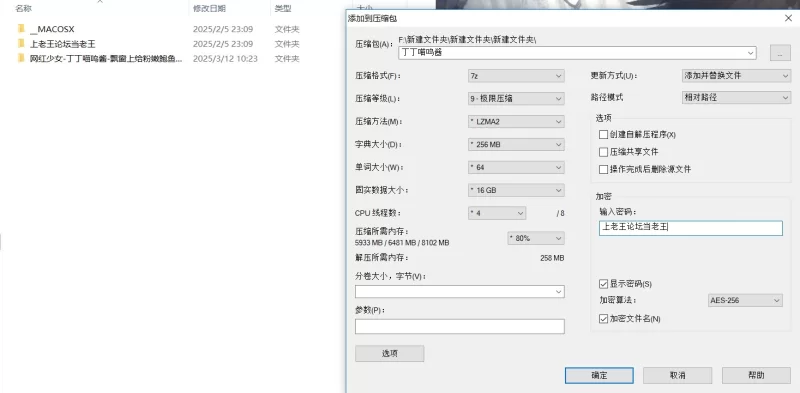Image resolution: width=800 pixels, height=393 pixels.
Task: Click the browse "..." button
Action: tap(780, 53)
